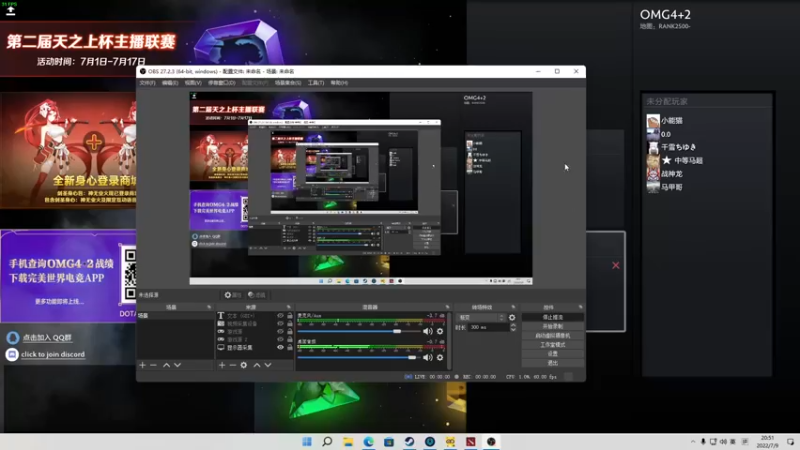
Task: Toggle visibility of the first game source
Action: pyautogui.click(x=280, y=332)
